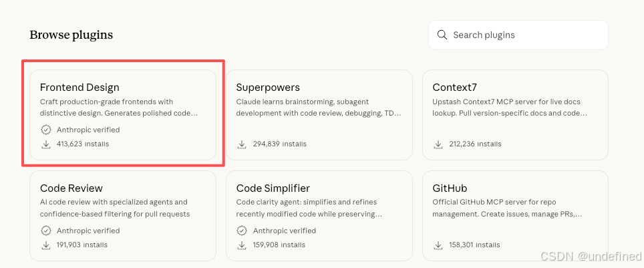Click the Context7 title text
This screenshot has width=644, height=268.
pos(455,88)
